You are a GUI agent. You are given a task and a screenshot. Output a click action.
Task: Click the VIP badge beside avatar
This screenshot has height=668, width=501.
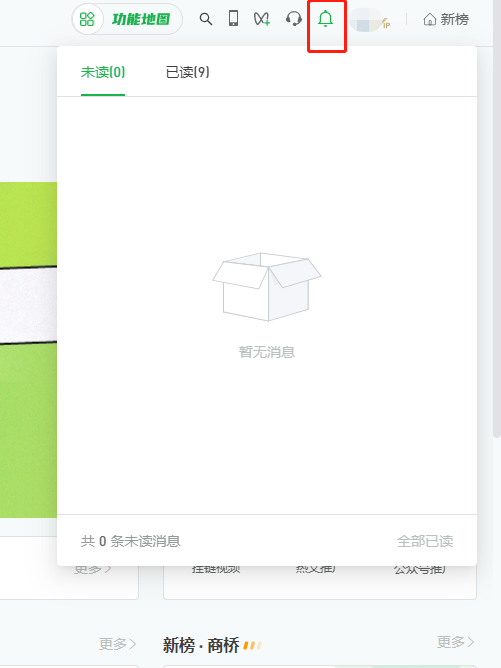386,24
